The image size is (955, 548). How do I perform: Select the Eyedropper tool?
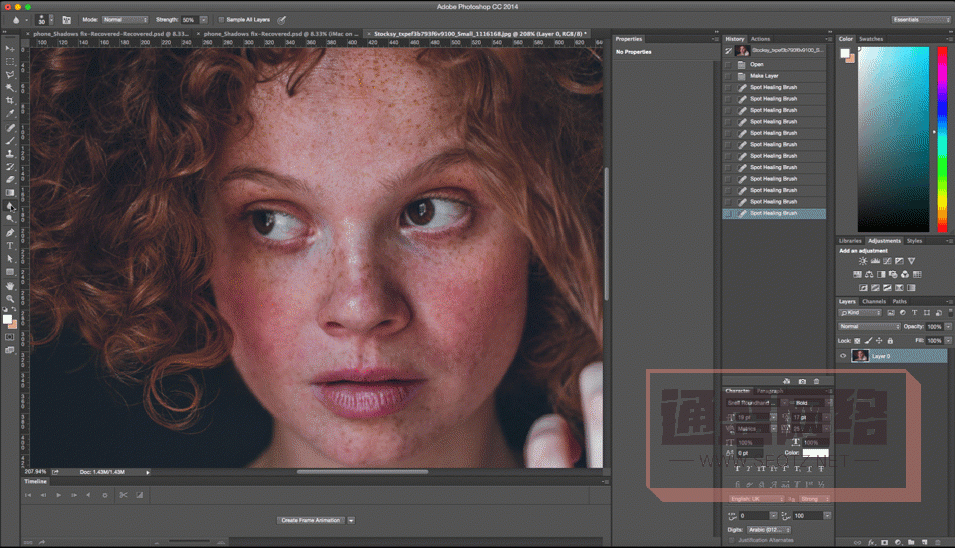(10, 114)
